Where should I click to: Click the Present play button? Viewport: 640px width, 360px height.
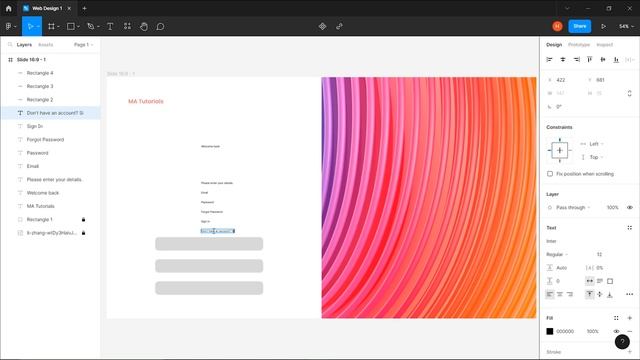click(603, 27)
